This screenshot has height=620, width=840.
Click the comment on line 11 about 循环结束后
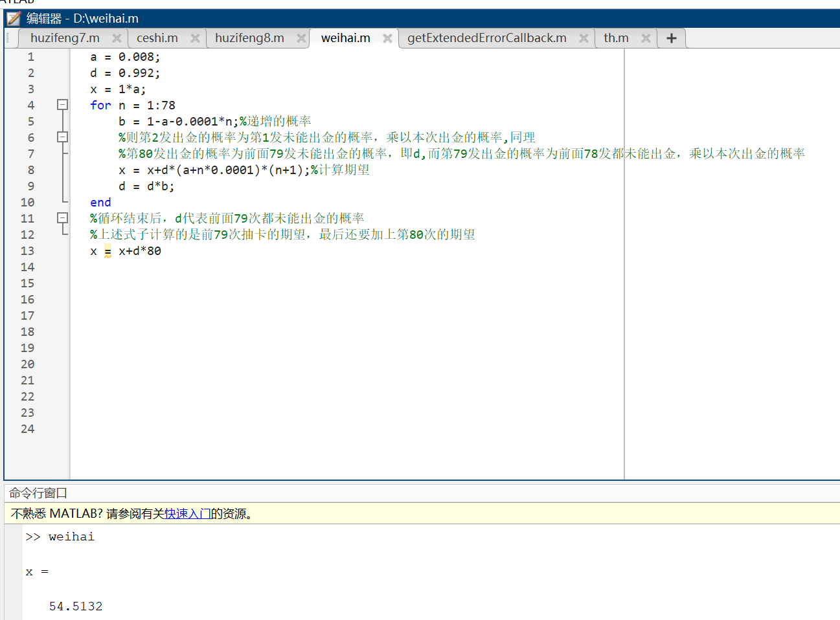(x=227, y=219)
